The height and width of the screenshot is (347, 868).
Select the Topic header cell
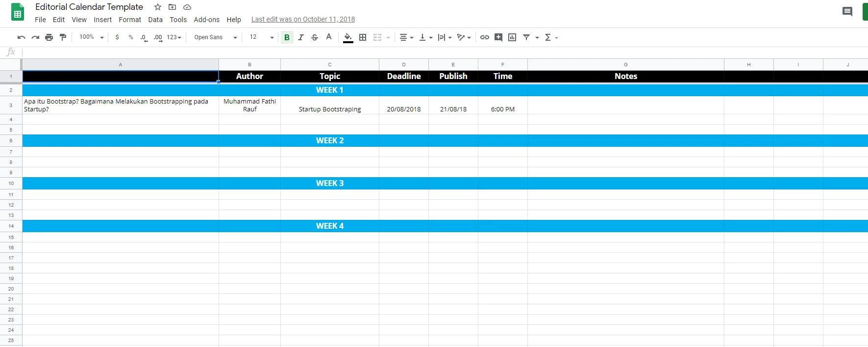tap(330, 76)
